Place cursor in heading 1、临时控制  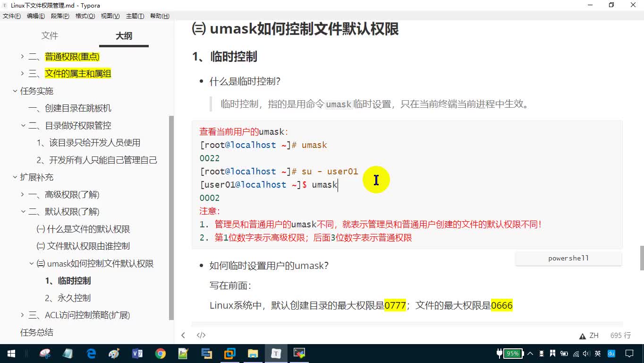tap(225, 57)
